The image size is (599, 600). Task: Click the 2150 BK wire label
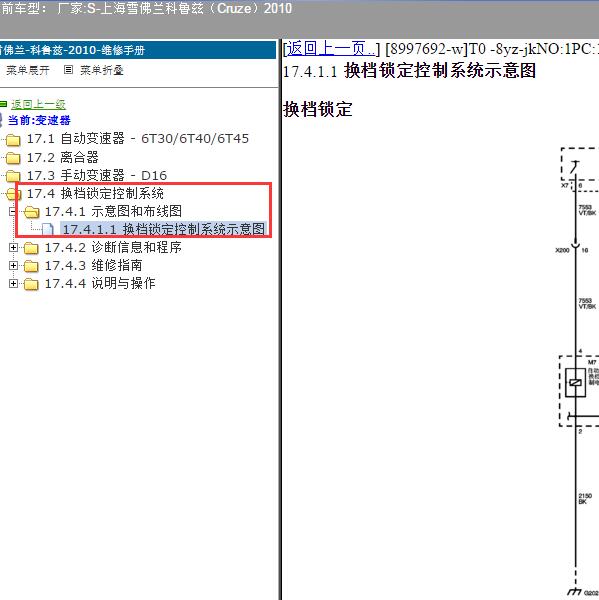pyautogui.click(x=585, y=499)
